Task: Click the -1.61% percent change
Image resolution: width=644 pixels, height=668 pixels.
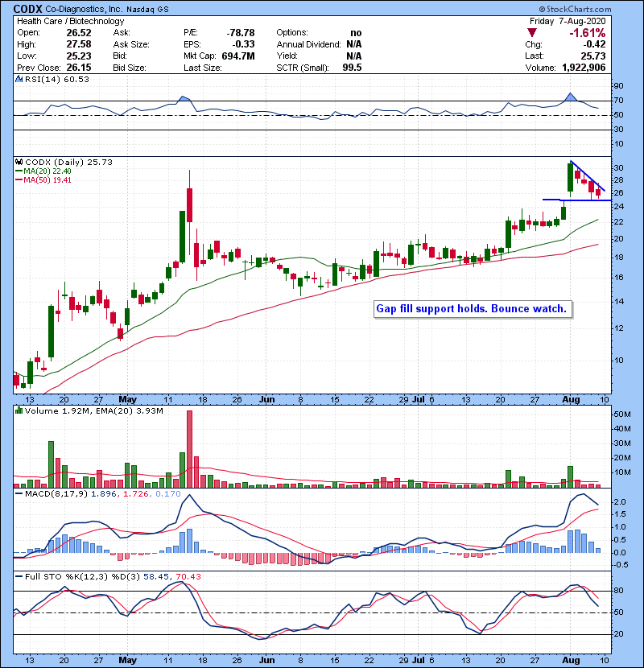Action: click(588, 33)
